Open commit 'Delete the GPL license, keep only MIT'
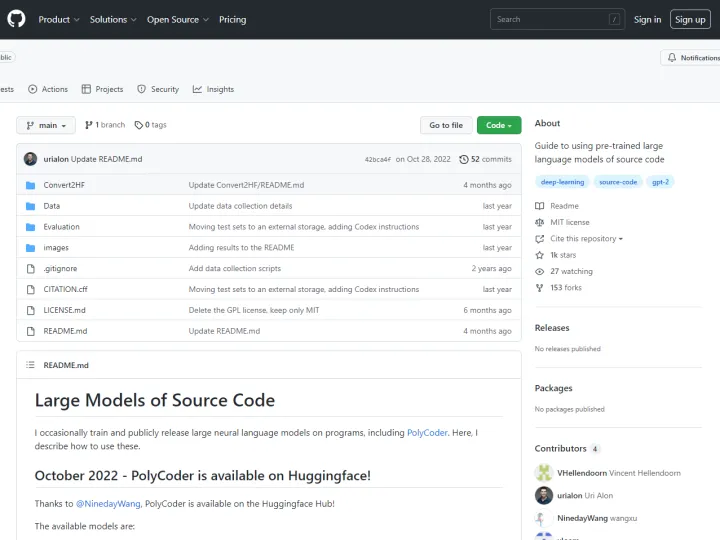Image resolution: width=720 pixels, height=540 pixels. [254, 310]
